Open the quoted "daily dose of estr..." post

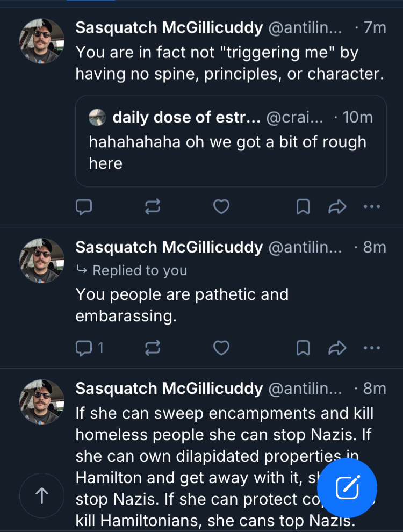point(231,153)
